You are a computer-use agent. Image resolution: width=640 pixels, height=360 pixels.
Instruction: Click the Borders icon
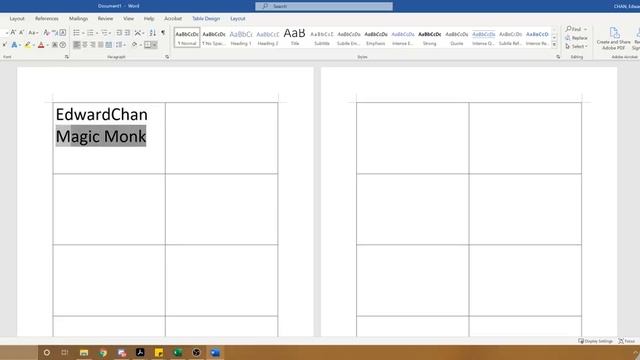148,45
